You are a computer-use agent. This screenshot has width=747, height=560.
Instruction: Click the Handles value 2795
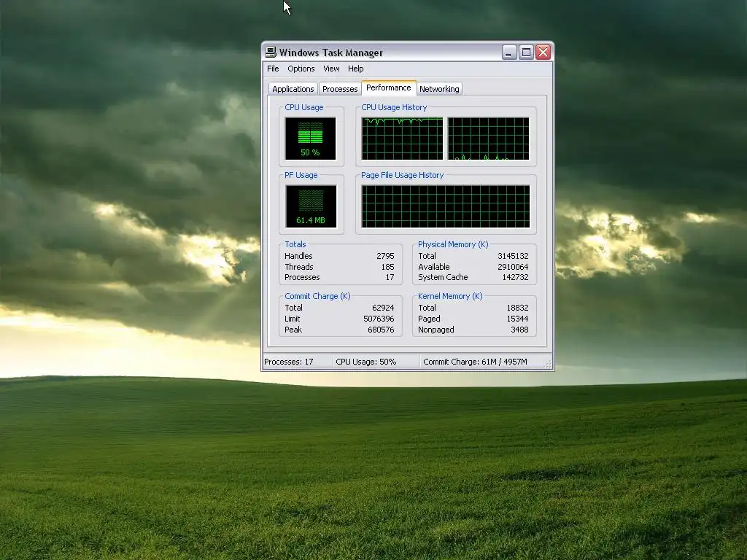click(385, 256)
